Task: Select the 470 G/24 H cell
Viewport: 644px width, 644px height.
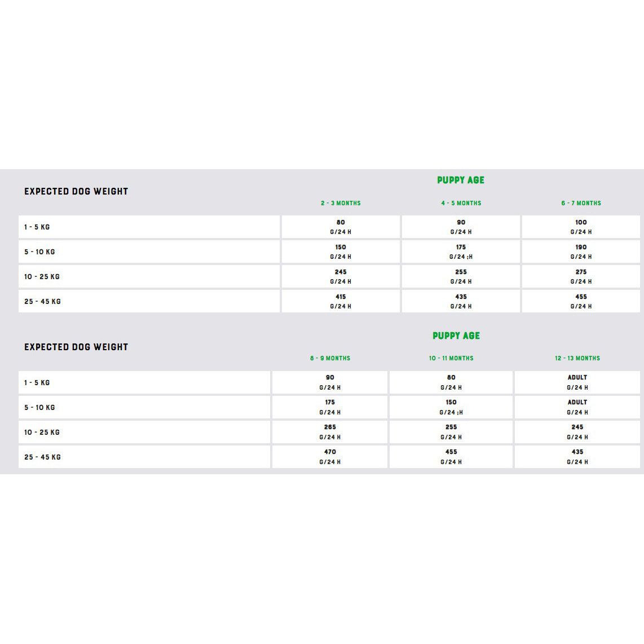Action: point(330,457)
